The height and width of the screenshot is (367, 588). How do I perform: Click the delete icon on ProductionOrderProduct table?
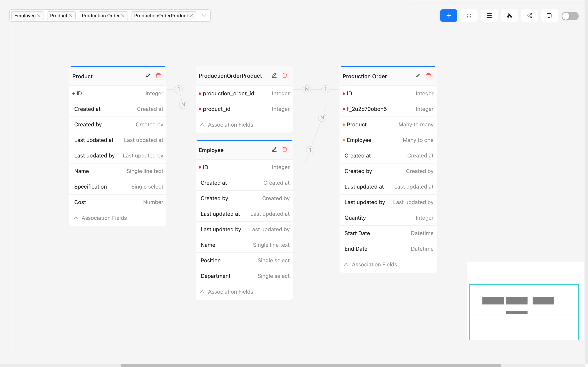(x=285, y=75)
